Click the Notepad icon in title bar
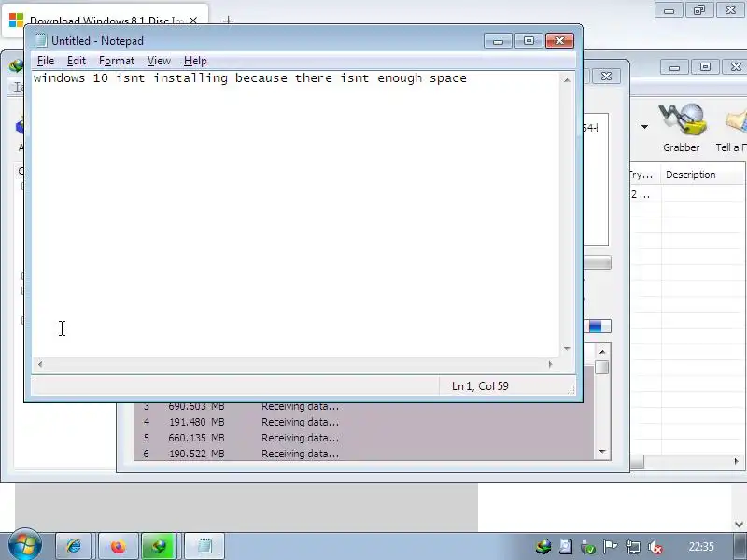747x560 pixels. 41,41
